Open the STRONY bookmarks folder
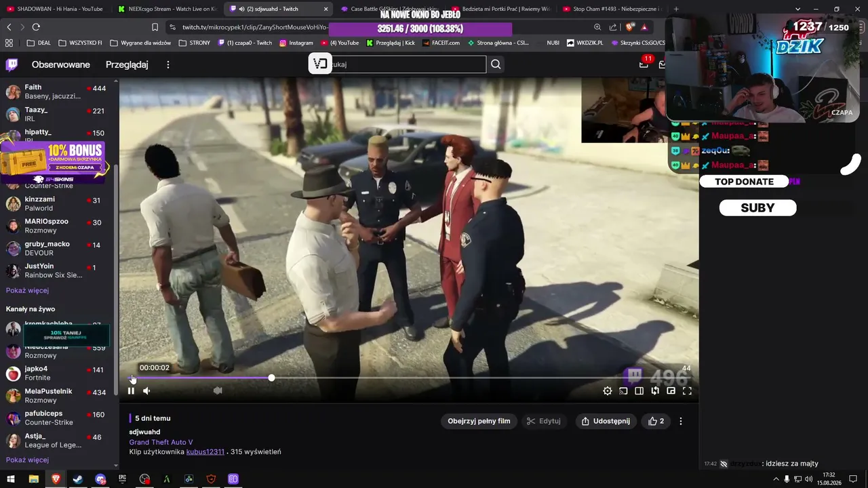This screenshot has width=868, height=488. 194,43
